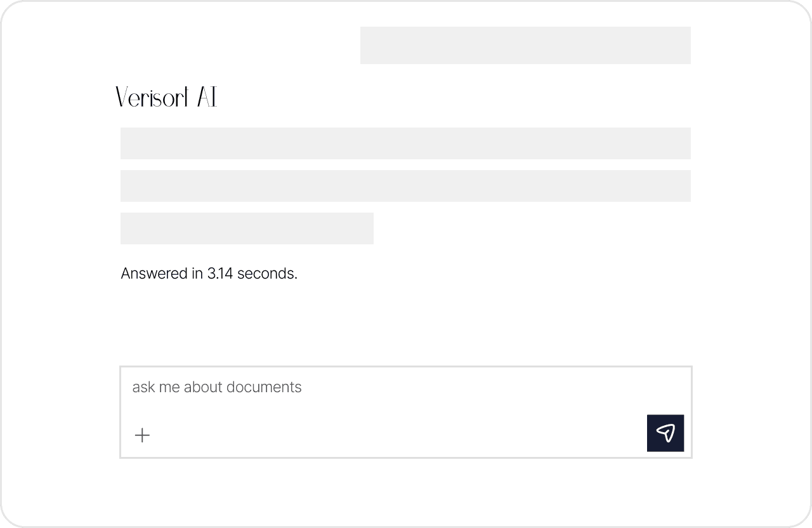This screenshot has height=528, width=812.
Task: Click the paper-plane send icon
Action: tap(665, 433)
